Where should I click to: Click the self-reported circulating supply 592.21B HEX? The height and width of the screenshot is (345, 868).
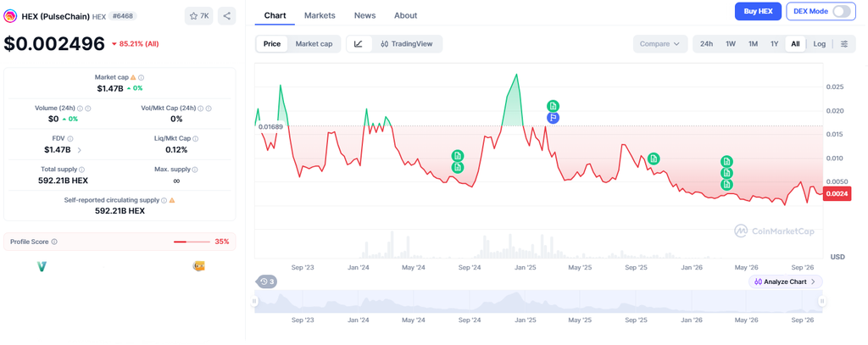click(x=120, y=211)
